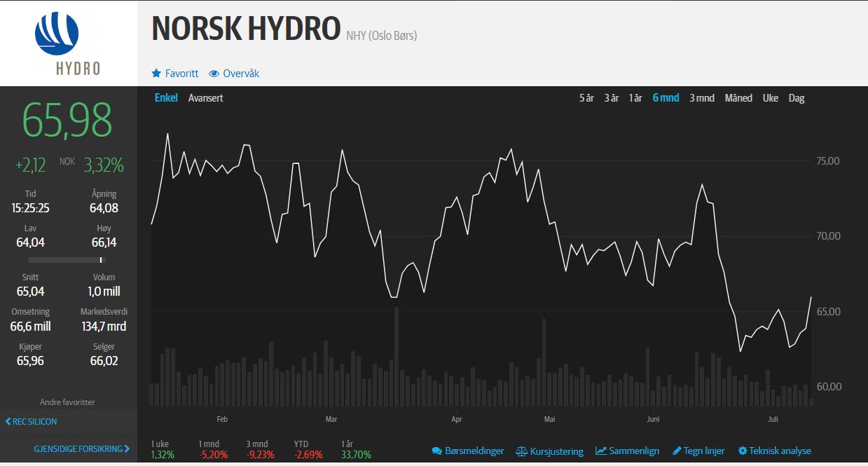Image resolution: width=868 pixels, height=466 pixels.
Task: Click the Juli month axis label
Action: tap(773, 420)
